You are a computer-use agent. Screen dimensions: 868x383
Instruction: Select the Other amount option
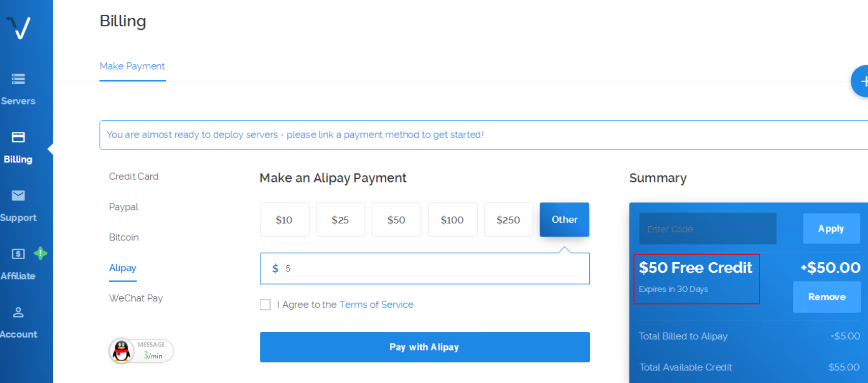point(564,220)
